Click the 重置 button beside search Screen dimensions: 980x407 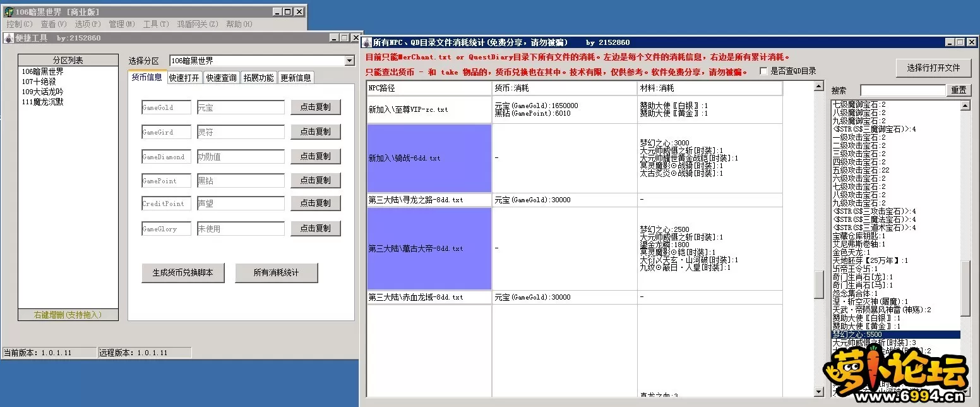(x=959, y=90)
